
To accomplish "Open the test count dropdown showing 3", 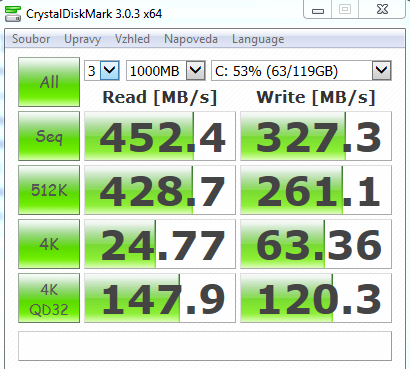I will tap(102, 71).
